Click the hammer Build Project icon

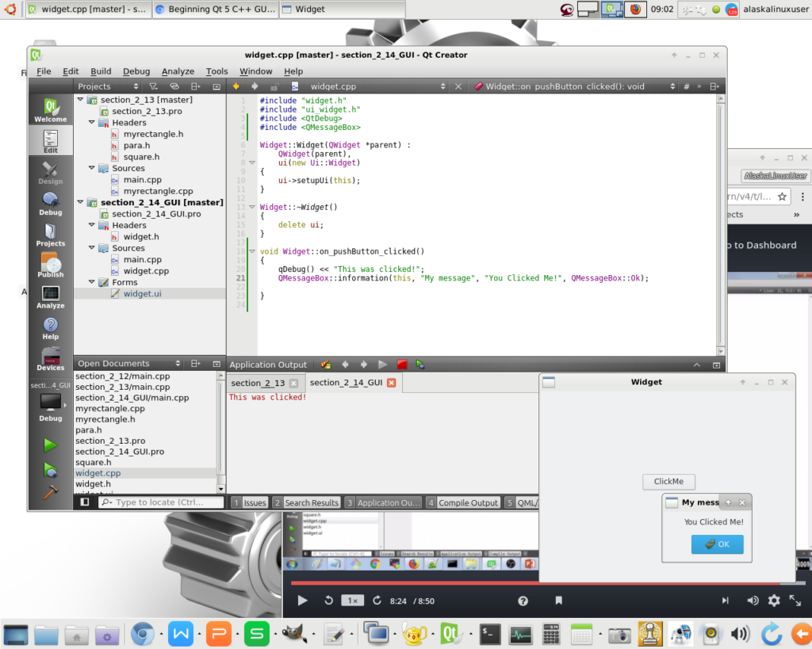(50, 492)
